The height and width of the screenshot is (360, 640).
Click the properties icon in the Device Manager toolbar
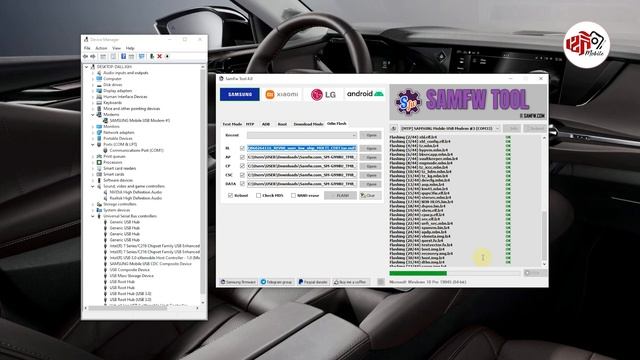tap(113, 56)
